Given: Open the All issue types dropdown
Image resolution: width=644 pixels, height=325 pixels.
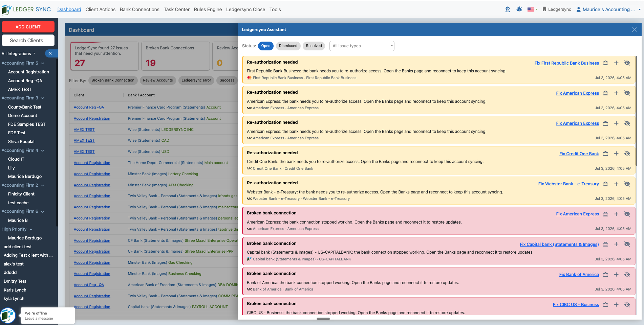Looking at the screenshot, I should 362,46.
